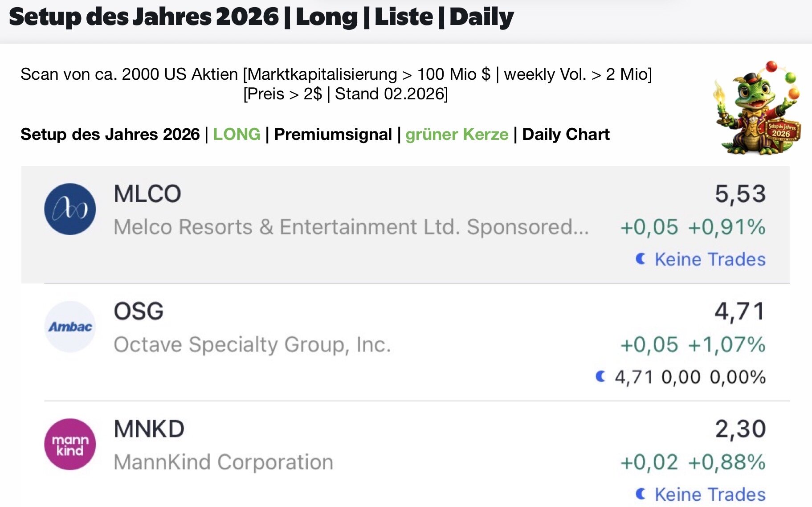Screen dimensions: 812x507
Task: Click the OSG price 4,71 in bold
Action: 740,311
